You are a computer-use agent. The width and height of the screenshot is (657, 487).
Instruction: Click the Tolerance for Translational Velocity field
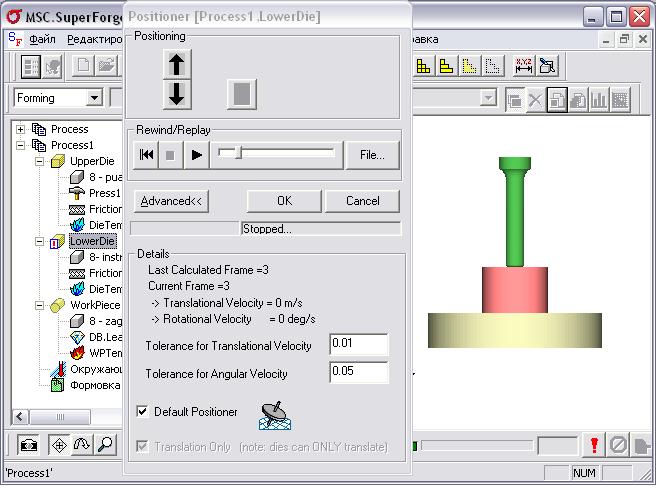tap(359, 344)
